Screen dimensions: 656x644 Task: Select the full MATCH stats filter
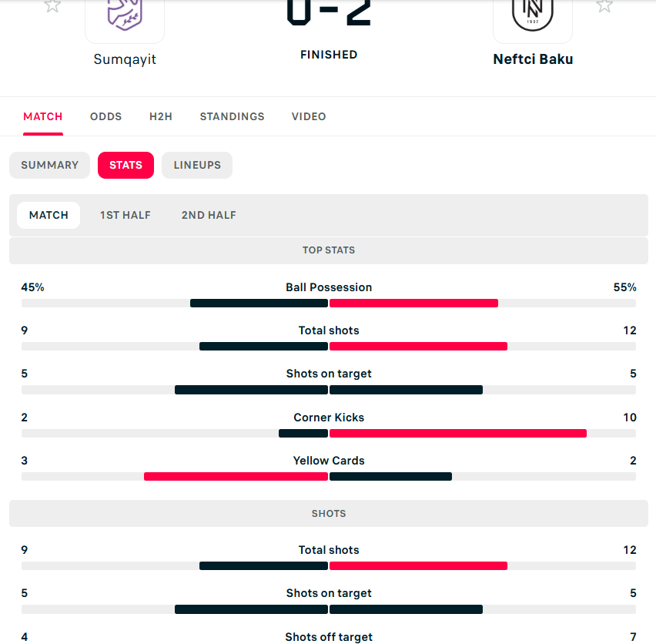(x=49, y=216)
